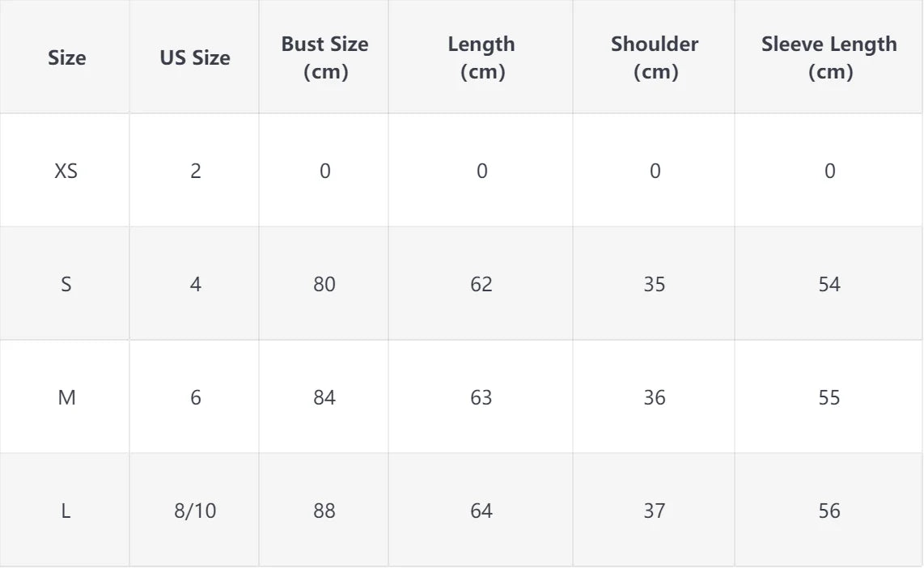
Task: Select the shoulder value 36
Action: click(655, 397)
